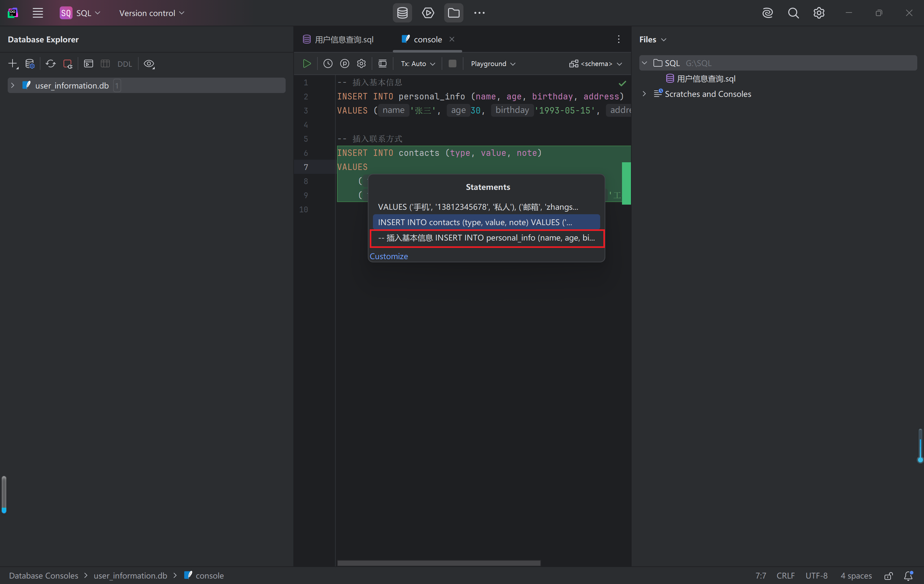
Task: Click the editor horizontal scrollbar
Action: tap(439, 563)
